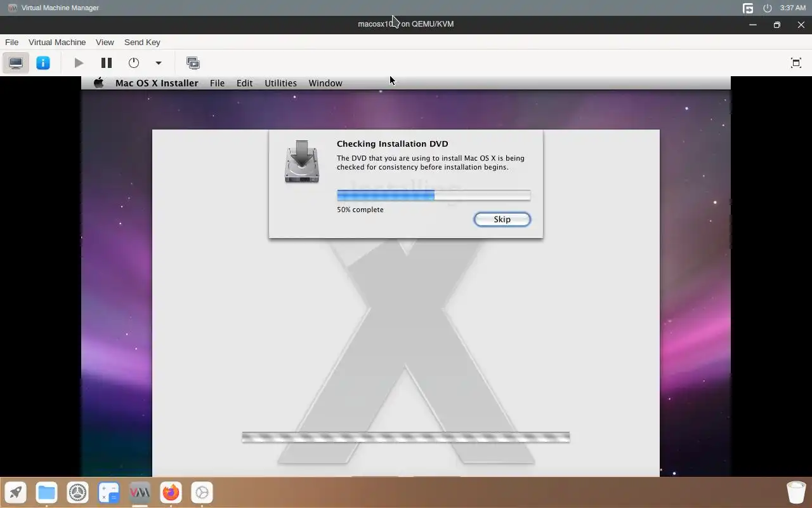Open the Virtual Machine Manager File menu

coord(11,42)
